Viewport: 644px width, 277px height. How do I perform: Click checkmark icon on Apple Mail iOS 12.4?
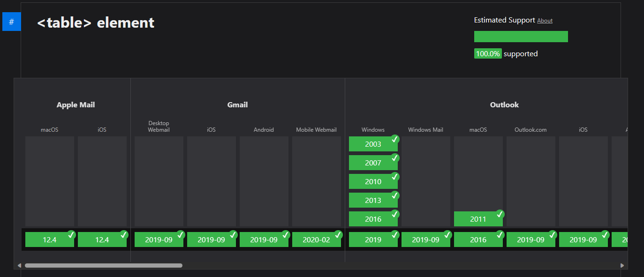coord(124,235)
